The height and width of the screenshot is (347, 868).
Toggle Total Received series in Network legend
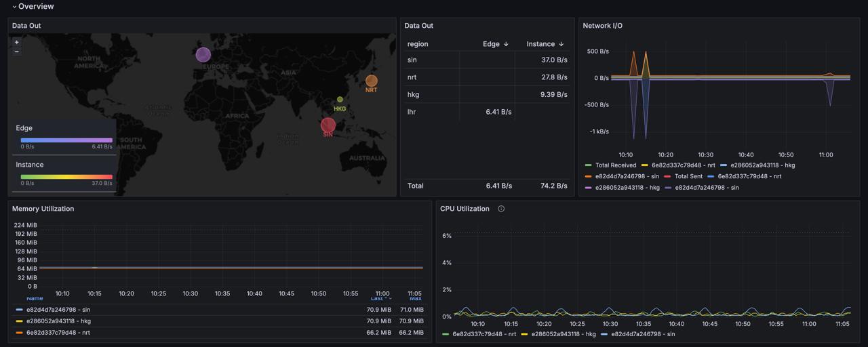click(x=615, y=165)
